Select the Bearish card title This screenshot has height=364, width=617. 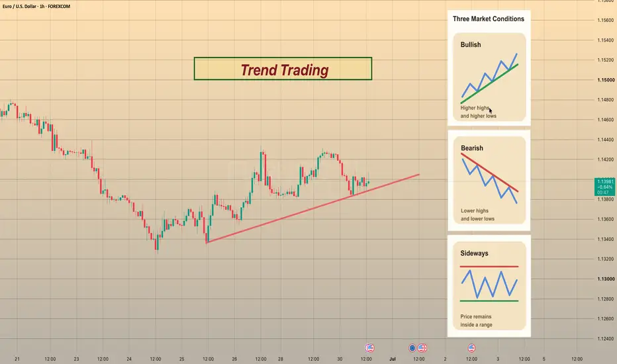[472, 148]
